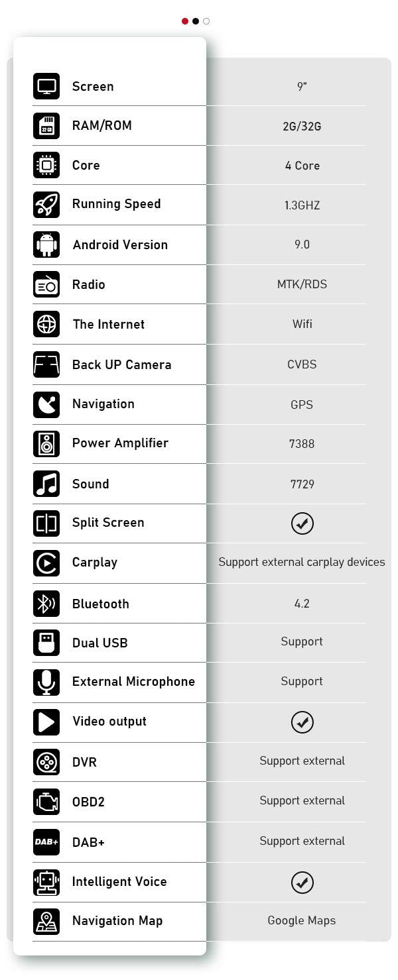Toggle the Split Screen checkmark

click(302, 523)
